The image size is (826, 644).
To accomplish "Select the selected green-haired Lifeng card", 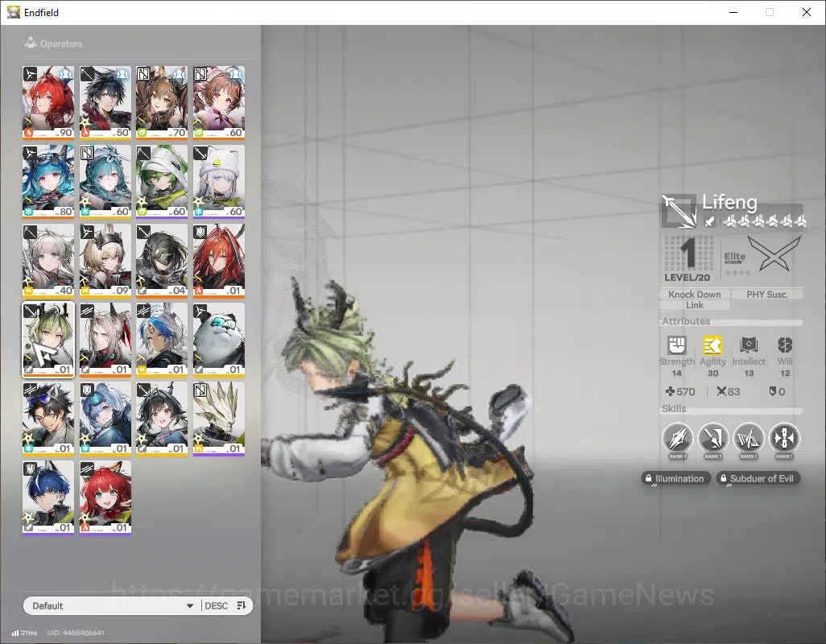I will [x=48, y=339].
